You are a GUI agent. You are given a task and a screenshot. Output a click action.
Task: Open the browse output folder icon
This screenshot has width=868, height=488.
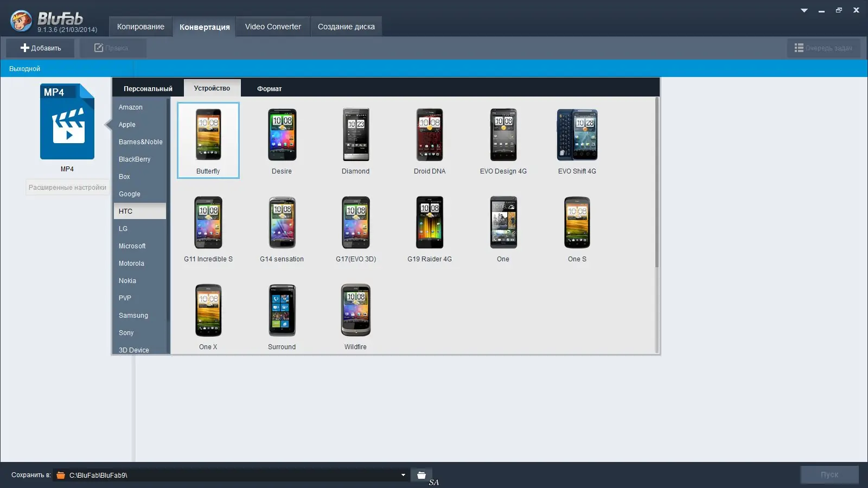pyautogui.click(x=422, y=475)
